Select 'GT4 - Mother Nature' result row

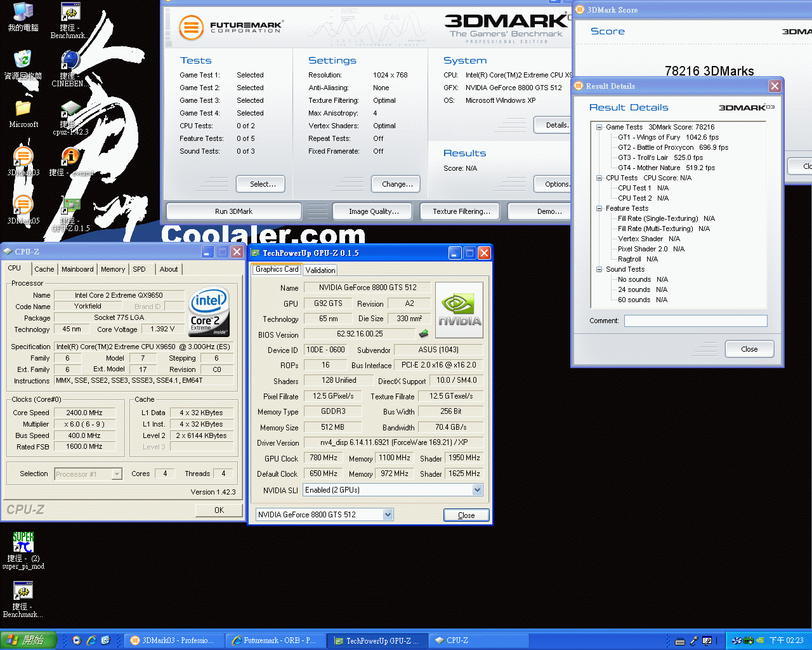pos(666,168)
